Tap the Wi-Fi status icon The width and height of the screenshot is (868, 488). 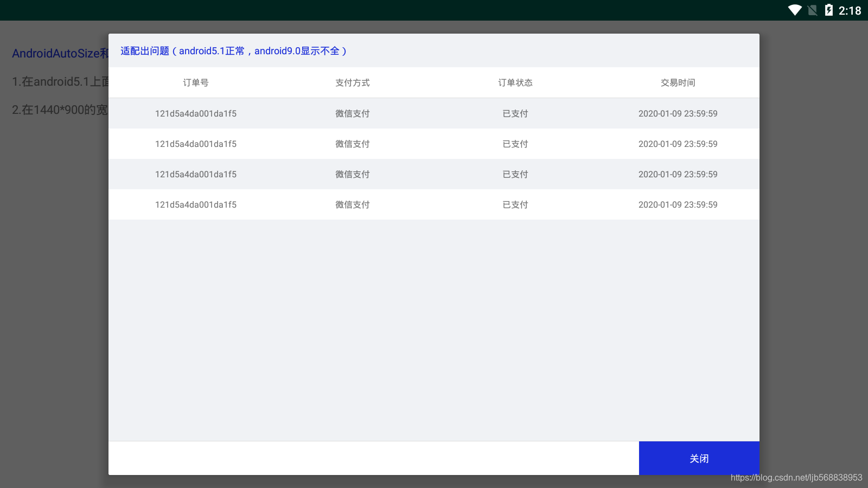click(795, 10)
